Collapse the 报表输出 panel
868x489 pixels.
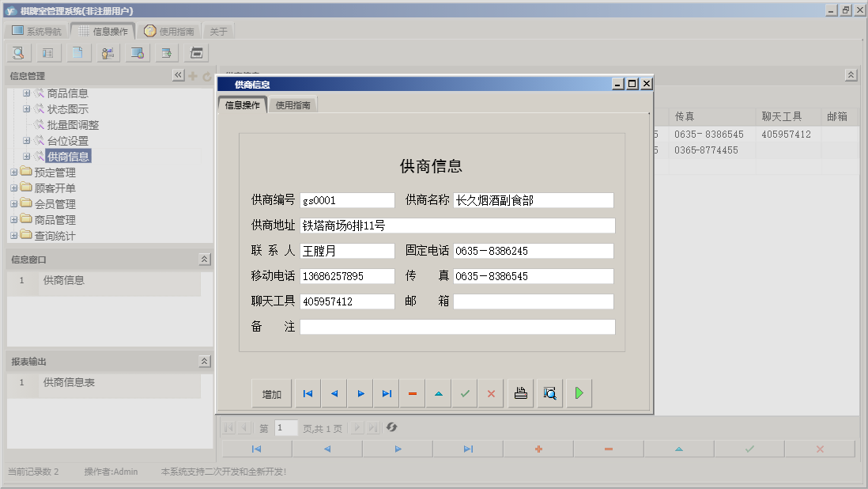(204, 362)
